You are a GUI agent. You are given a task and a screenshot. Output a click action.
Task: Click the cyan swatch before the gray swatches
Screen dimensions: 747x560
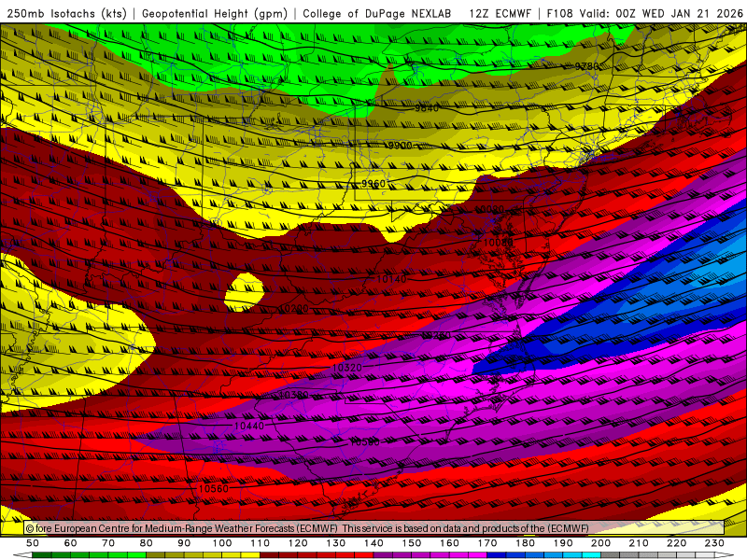point(592,555)
